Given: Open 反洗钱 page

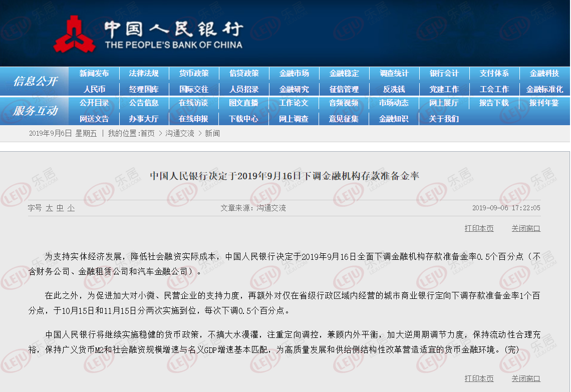Looking at the screenshot, I should pyautogui.click(x=394, y=89).
